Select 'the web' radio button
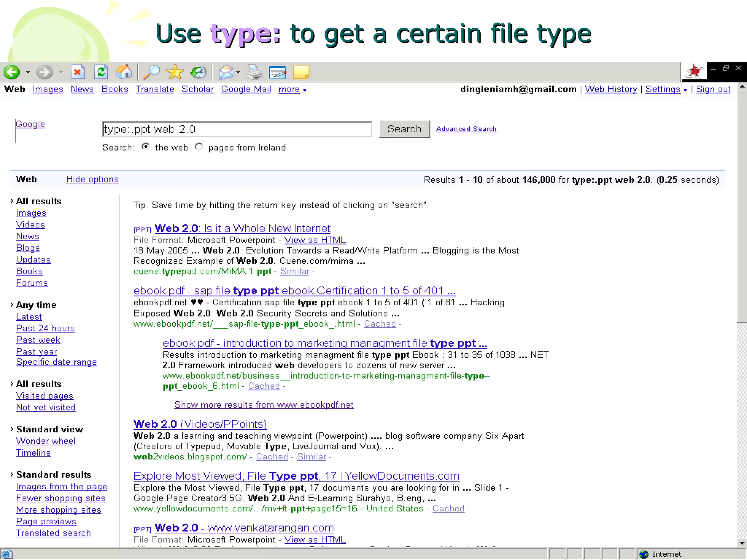The height and width of the screenshot is (560, 747). pyautogui.click(x=146, y=147)
